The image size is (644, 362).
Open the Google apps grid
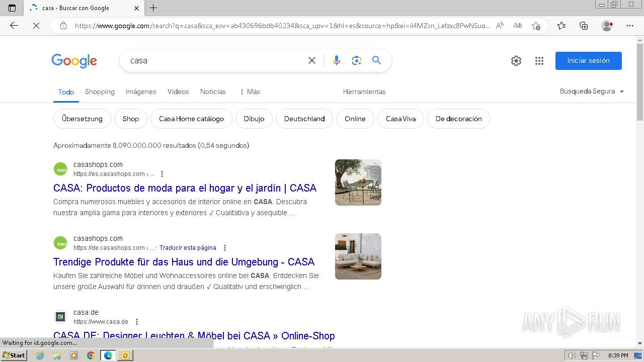pos(539,61)
